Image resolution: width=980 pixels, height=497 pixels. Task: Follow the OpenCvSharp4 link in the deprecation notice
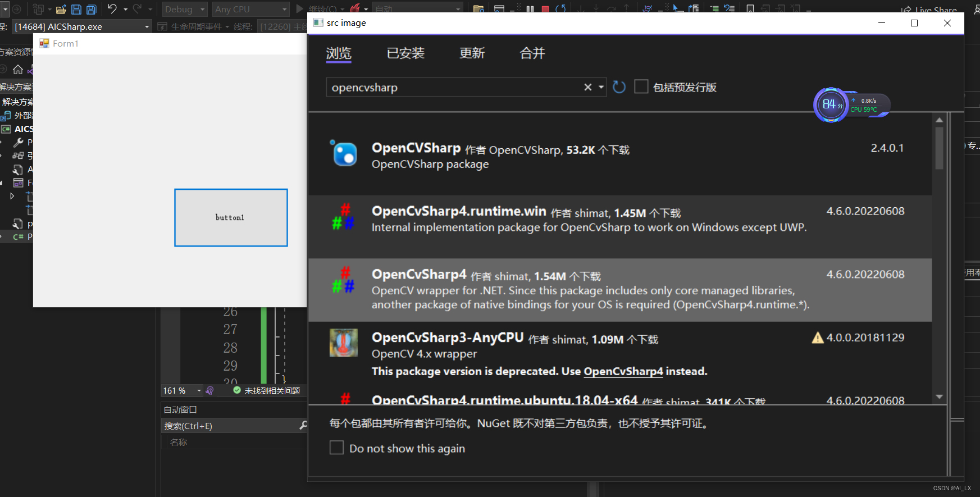(x=623, y=371)
